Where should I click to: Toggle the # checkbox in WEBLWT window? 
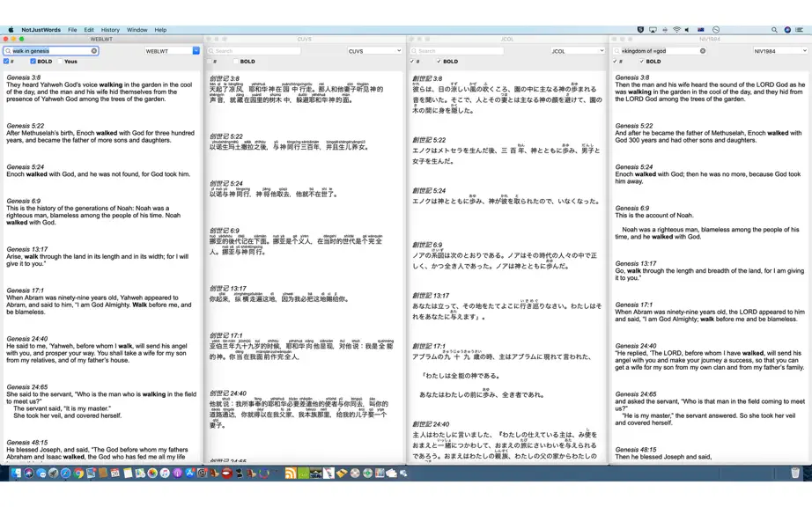tap(6, 61)
